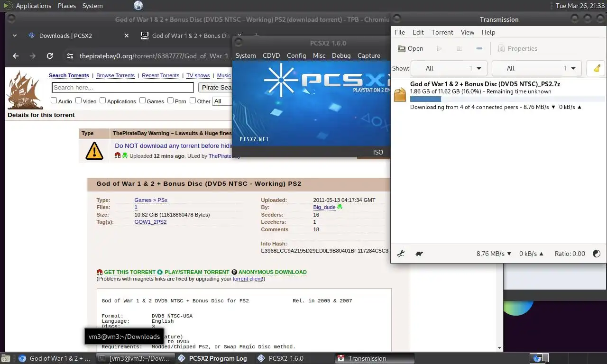
Task: Open the PCSX2 System menu
Action: [246, 55]
